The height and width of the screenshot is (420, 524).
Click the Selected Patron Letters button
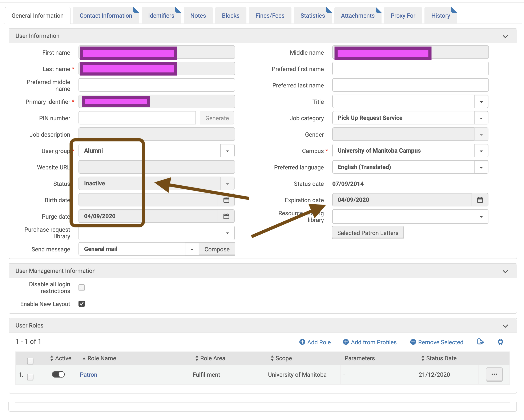367,232
